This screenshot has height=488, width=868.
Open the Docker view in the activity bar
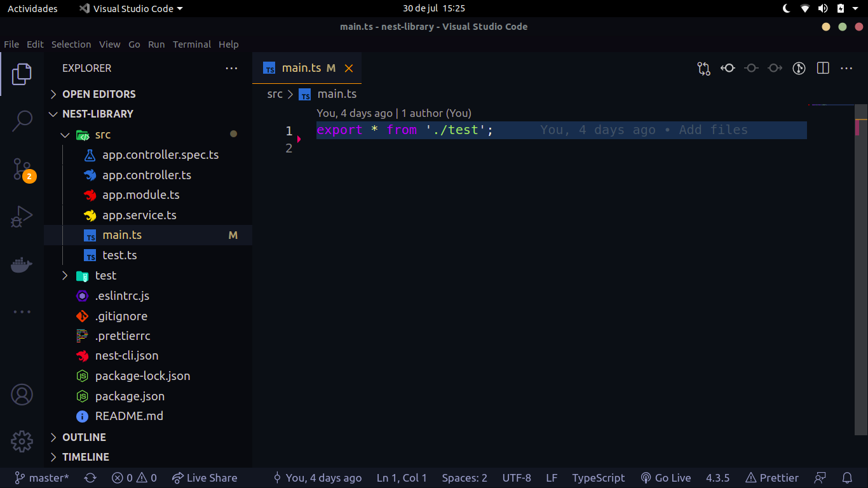tap(22, 264)
